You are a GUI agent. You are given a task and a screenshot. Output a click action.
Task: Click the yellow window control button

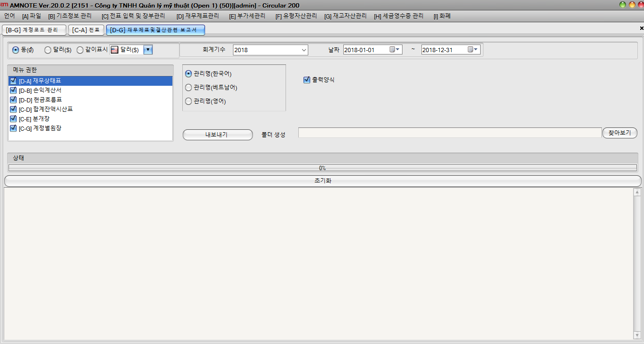pos(631,4)
